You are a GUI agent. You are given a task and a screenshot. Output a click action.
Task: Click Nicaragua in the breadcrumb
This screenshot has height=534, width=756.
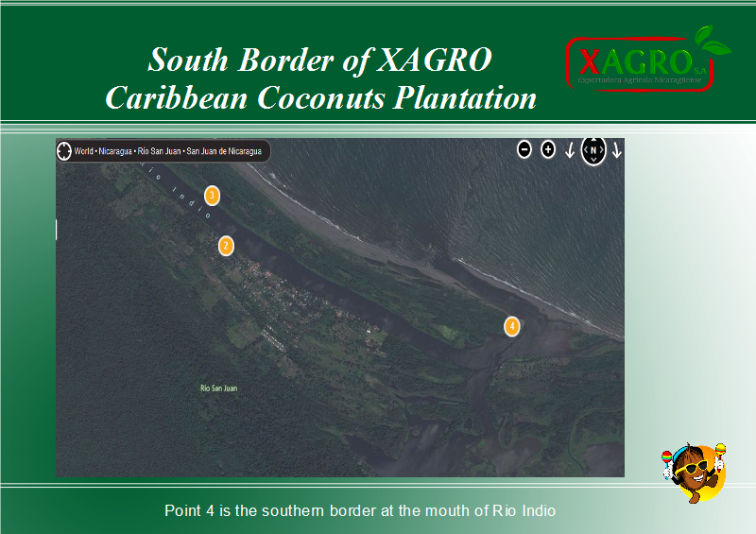(x=115, y=151)
